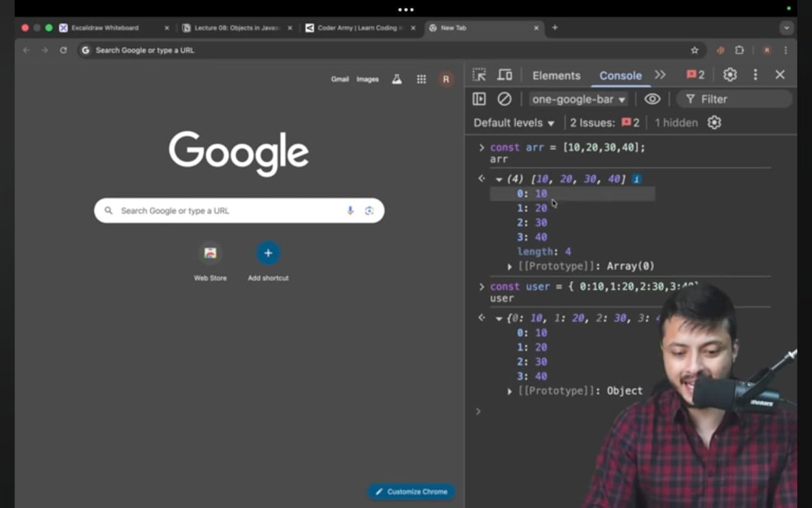Open the tab search dropdown arrow
Screen dimensions: 812x508
(x=786, y=28)
